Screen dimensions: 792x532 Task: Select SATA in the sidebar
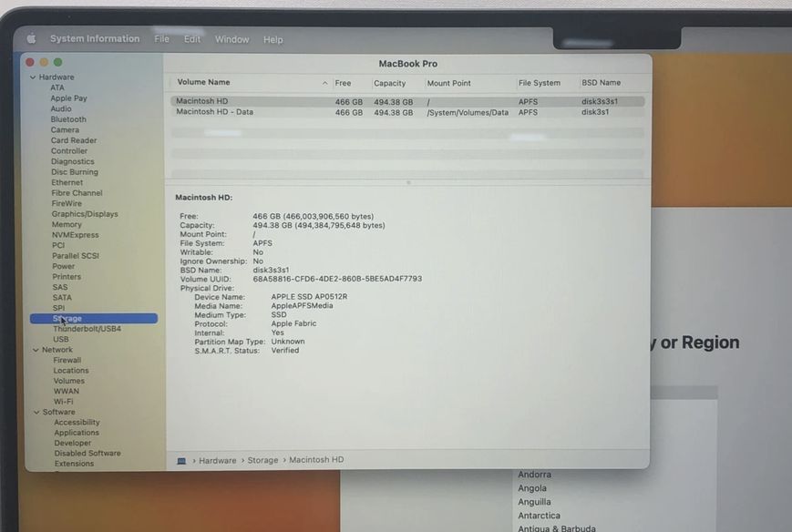click(x=62, y=298)
